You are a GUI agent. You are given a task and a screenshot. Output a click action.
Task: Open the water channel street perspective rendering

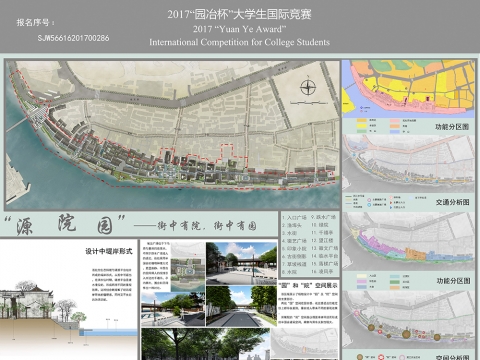(x=241, y=306)
